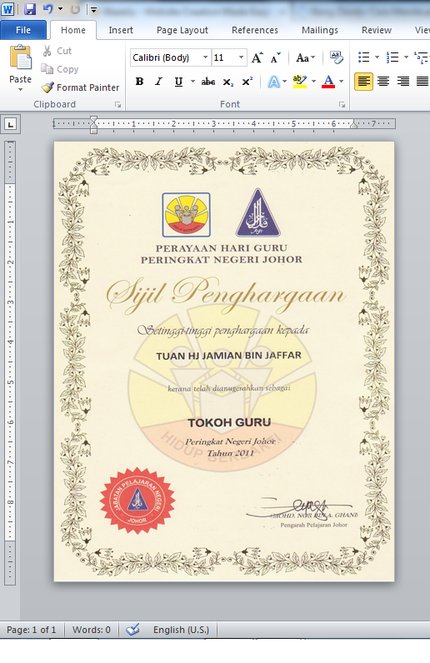
Task: Click the Copy button
Action: coord(60,69)
